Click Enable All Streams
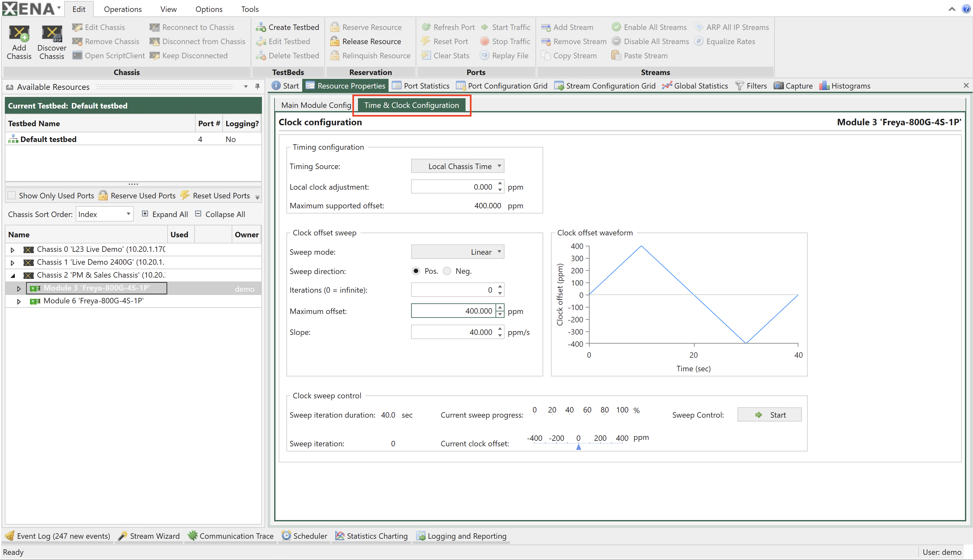Image resolution: width=973 pixels, height=560 pixels. point(649,27)
